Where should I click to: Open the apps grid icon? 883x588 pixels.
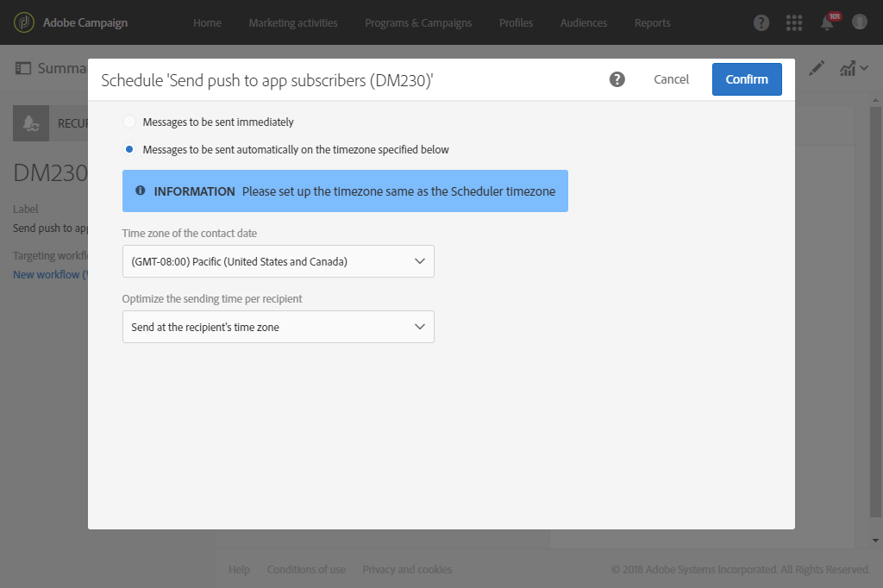click(x=794, y=22)
